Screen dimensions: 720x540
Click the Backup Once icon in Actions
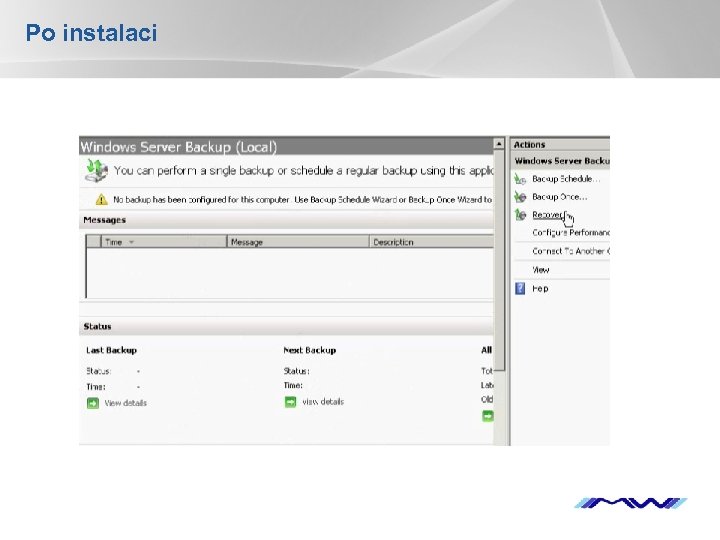[520, 197]
